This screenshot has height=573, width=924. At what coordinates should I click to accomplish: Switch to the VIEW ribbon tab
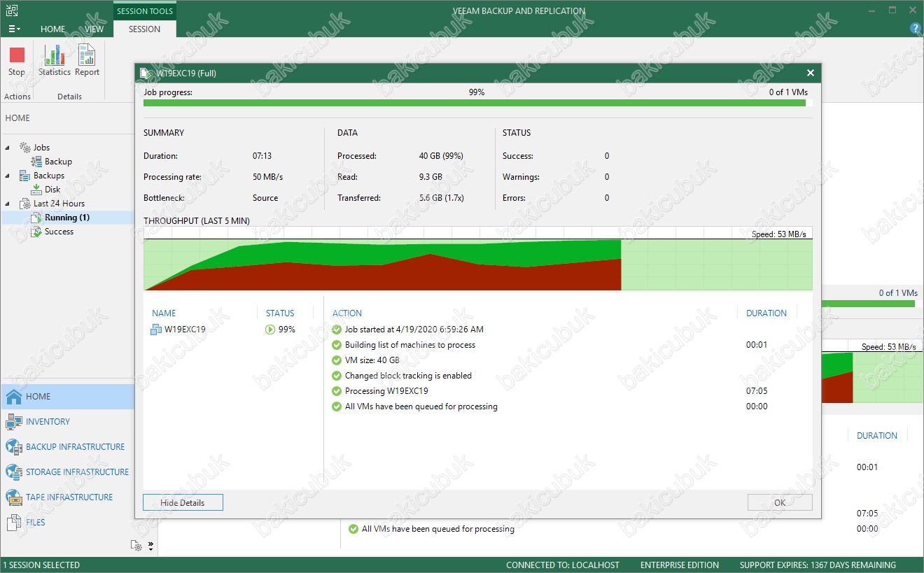94,29
